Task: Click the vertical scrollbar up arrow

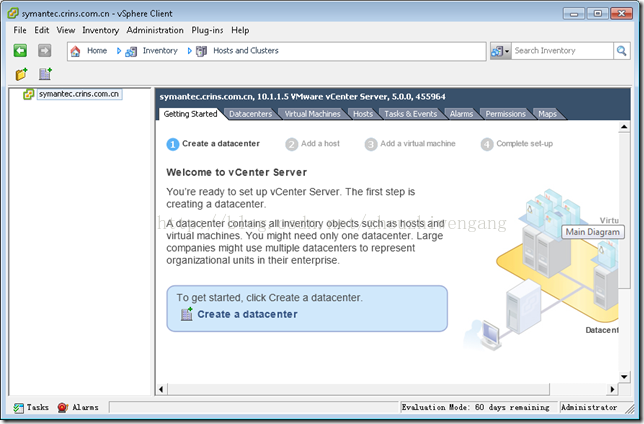Action: coord(624,127)
